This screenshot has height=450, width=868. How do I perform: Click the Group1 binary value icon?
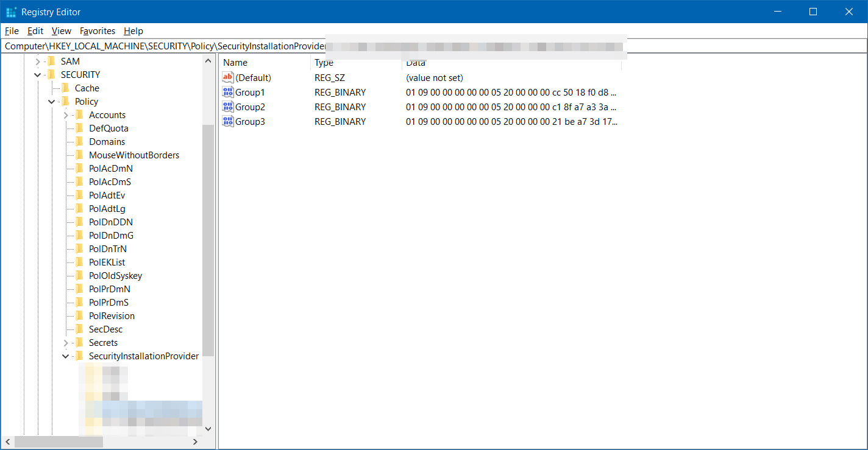(x=228, y=93)
